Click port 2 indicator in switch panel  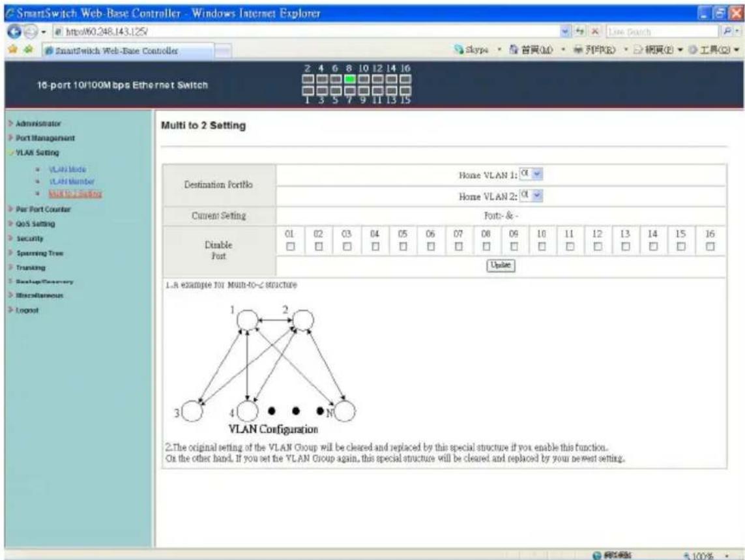(x=308, y=80)
